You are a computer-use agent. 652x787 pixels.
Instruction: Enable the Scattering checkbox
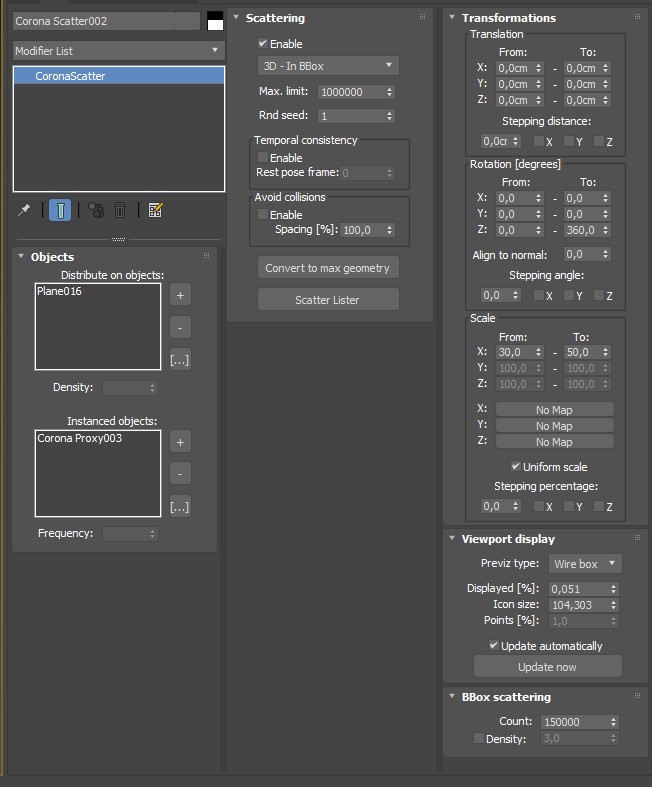pos(263,44)
